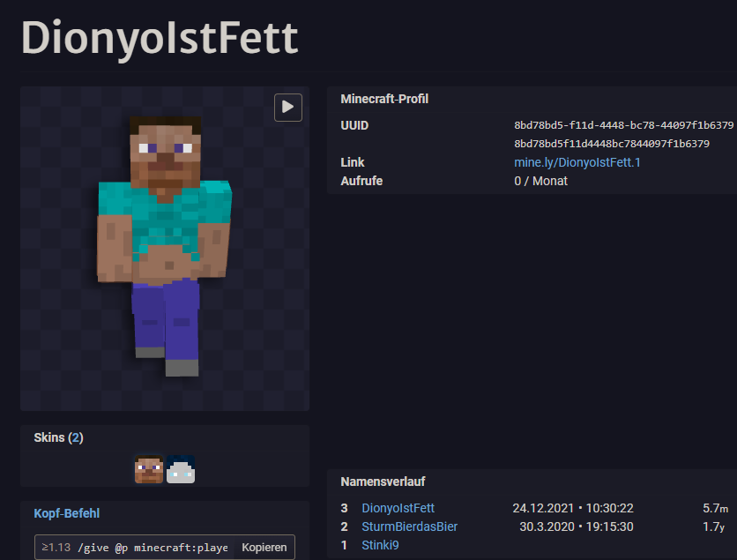Click the Namensverlauf heading

pos(383,482)
